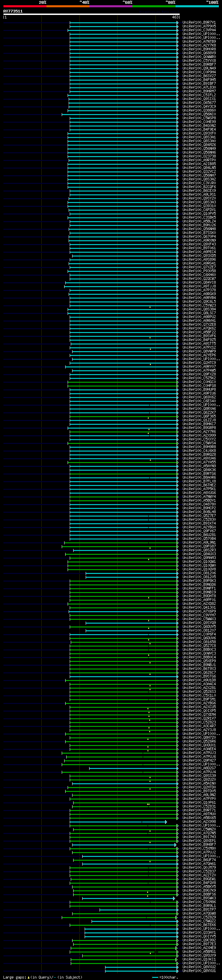Select the UniRef100_Q84LN5 label
The height and width of the screenshot is (980, 222).
[199, 168]
